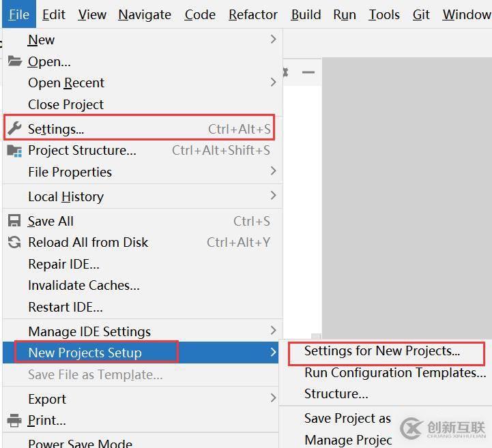Open the Refactor menu

click(x=253, y=14)
